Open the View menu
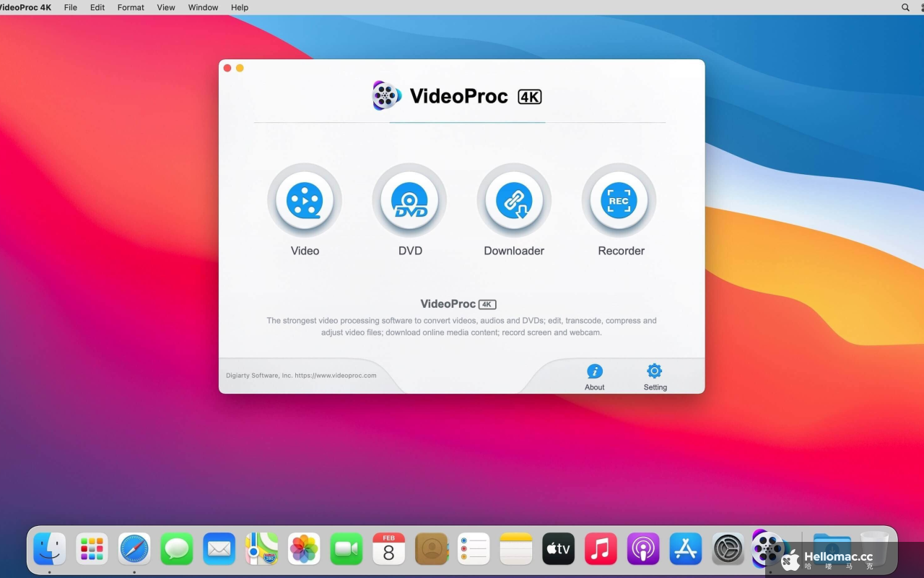Screen dimensions: 924x578 [x=166, y=7]
